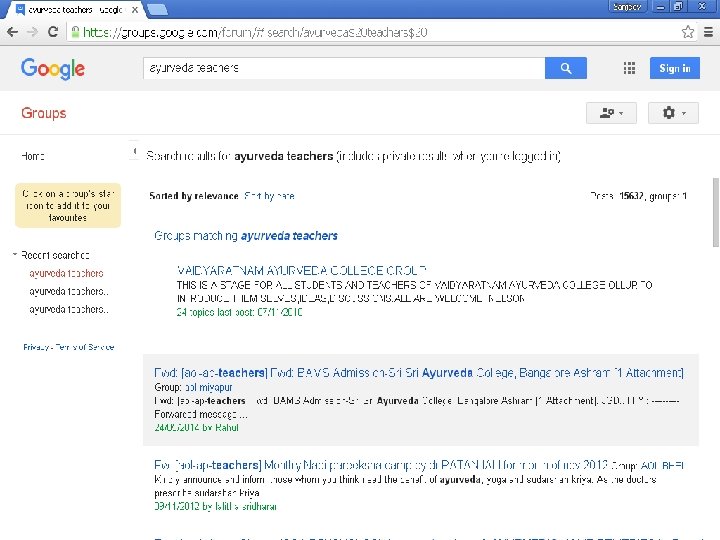
Task: Click the Groups matching ayurveda teachers heading
Action: coord(246,236)
